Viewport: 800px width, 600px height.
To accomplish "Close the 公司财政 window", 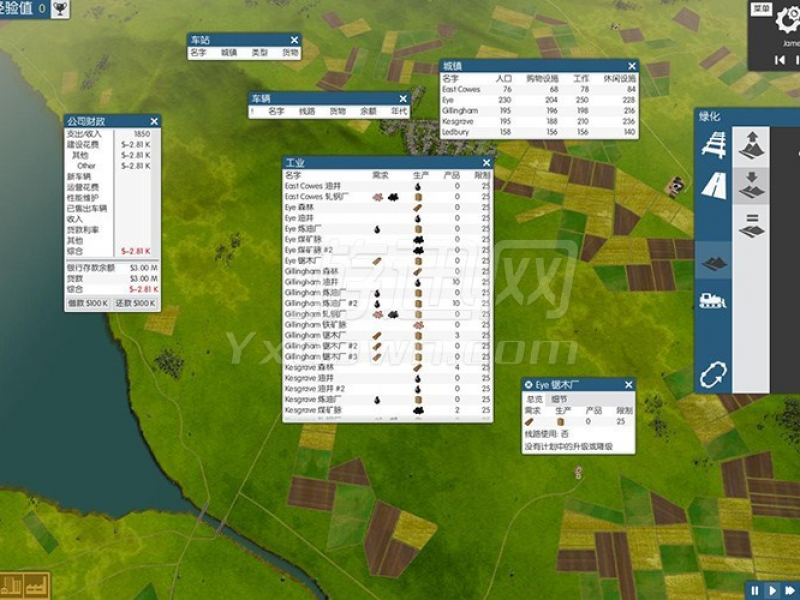I will pyautogui.click(x=154, y=121).
